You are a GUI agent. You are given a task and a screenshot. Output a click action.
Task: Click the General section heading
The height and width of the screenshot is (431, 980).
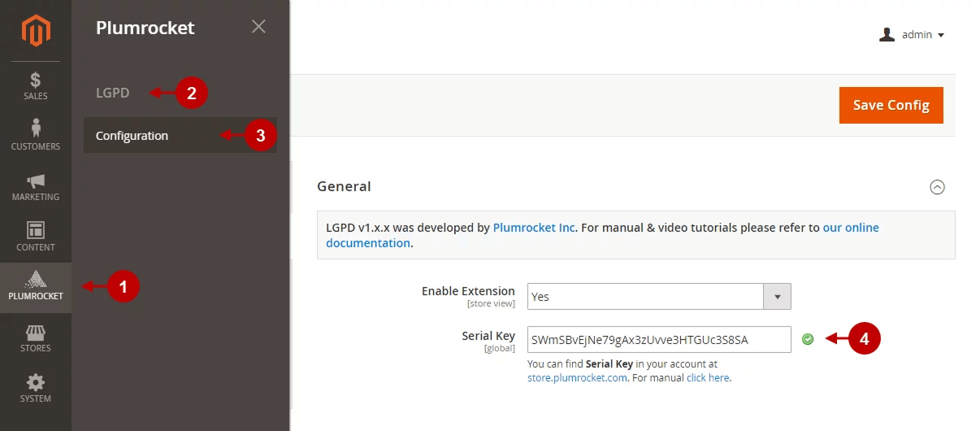344,186
